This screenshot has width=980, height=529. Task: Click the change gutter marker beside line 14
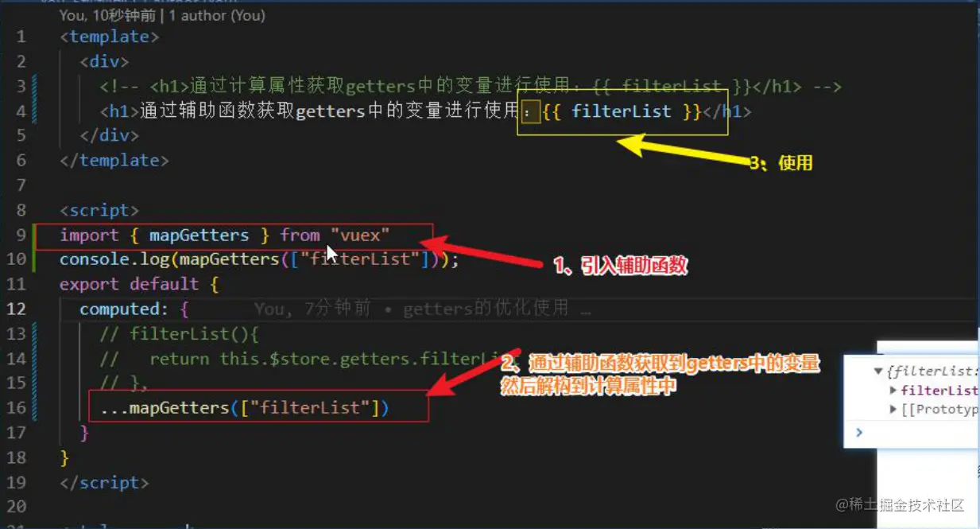click(x=35, y=358)
